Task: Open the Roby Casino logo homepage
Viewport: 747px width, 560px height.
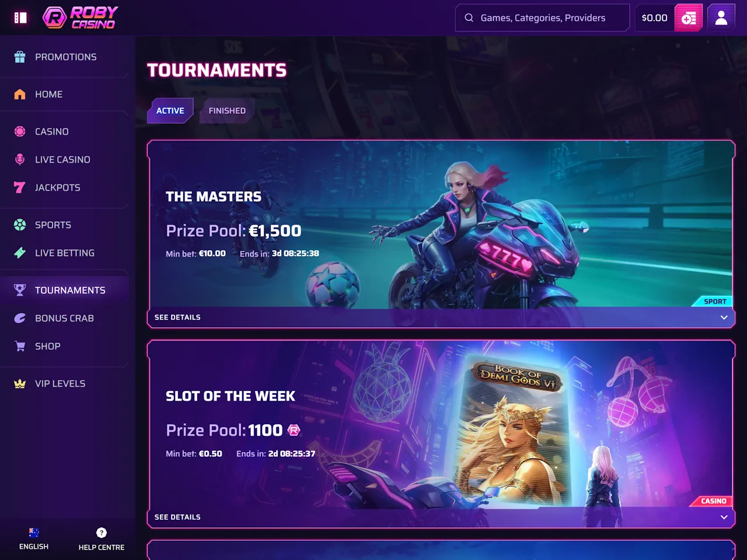Action: tap(80, 17)
